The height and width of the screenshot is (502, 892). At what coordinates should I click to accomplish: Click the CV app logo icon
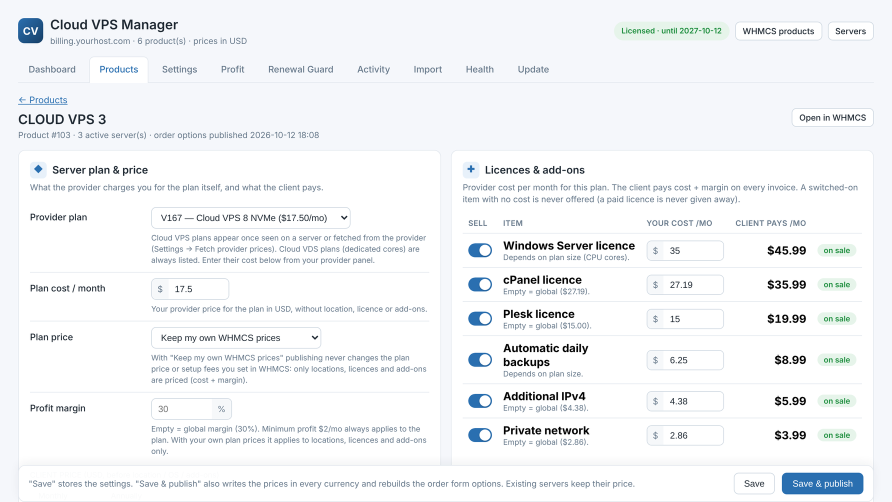coord(31,31)
